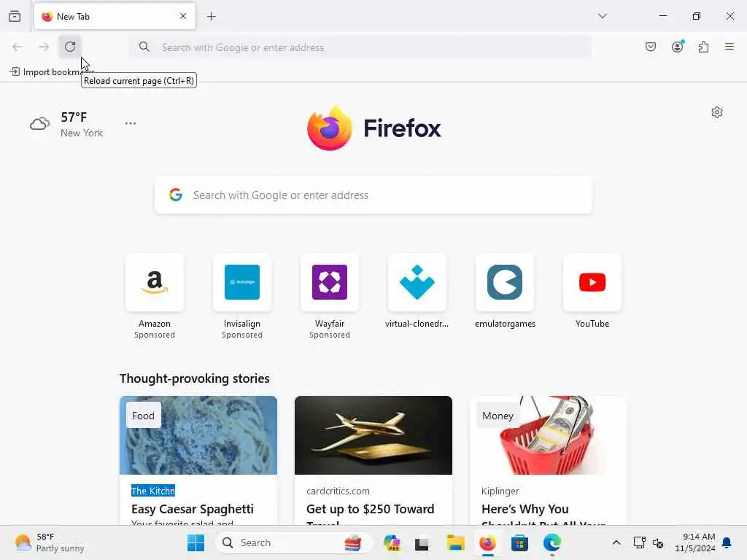Click the address bar search field
This screenshot has width=747, height=560.
pos(360,47)
